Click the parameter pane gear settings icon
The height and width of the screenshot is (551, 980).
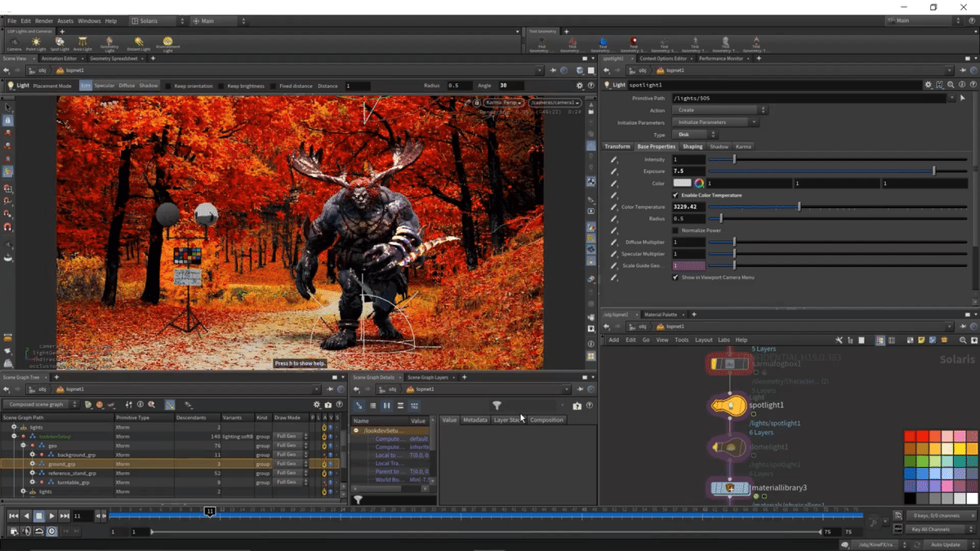pos(928,85)
